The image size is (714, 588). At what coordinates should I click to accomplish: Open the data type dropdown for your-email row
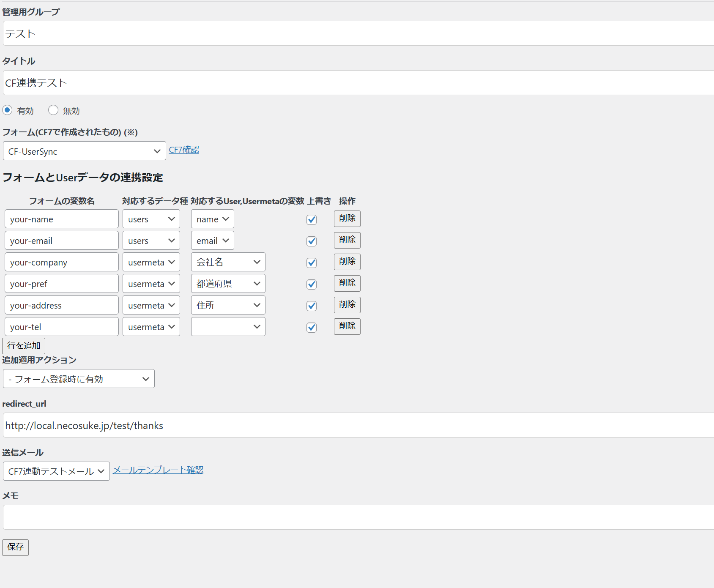151,241
